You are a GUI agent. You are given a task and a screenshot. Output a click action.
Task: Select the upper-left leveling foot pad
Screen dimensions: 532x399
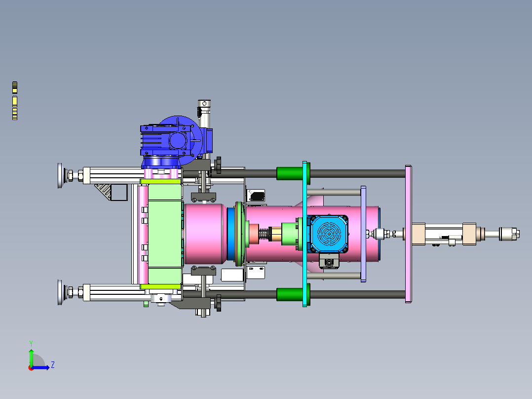tap(60, 176)
